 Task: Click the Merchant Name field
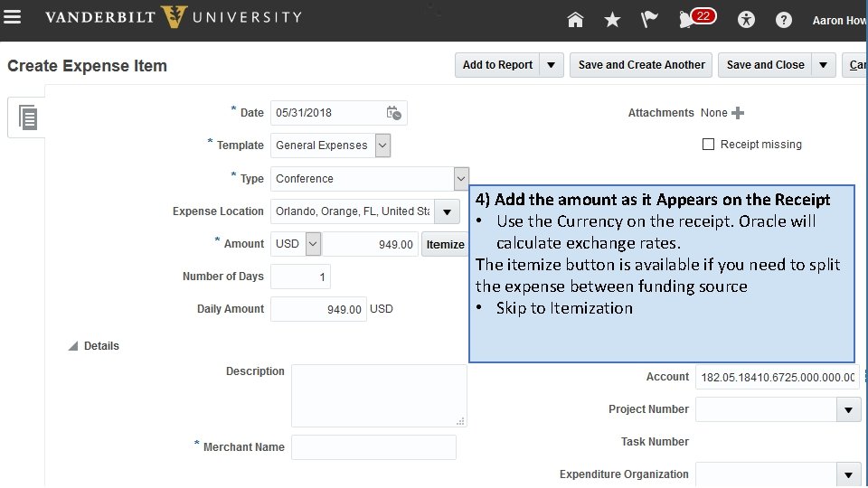373,447
